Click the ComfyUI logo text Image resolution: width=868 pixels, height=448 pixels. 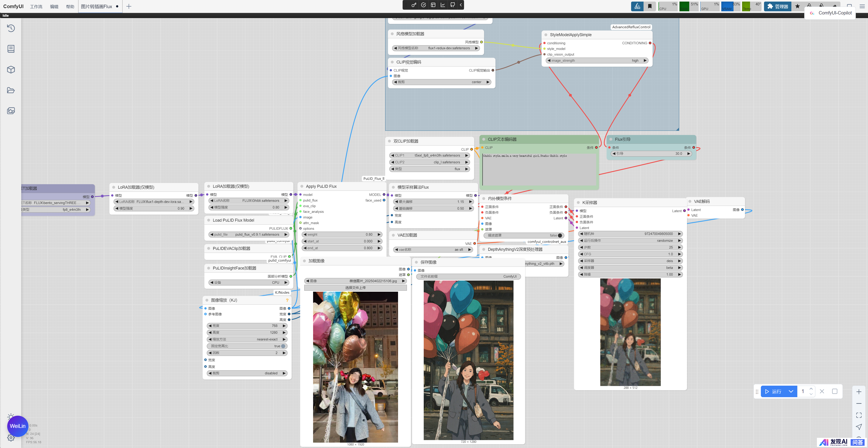(x=13, y=6)
